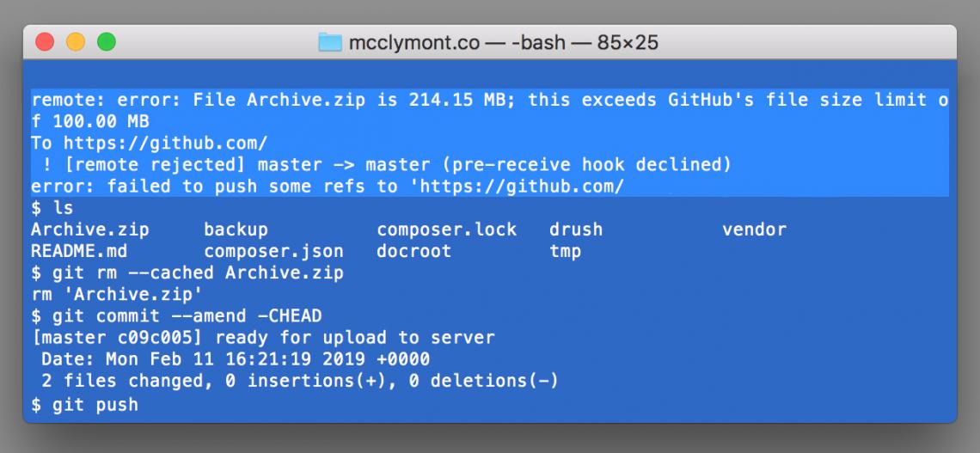Click the folder proxy icon in title bar
Viewport: 980px width, 453px height.
(x=329, y=42)
